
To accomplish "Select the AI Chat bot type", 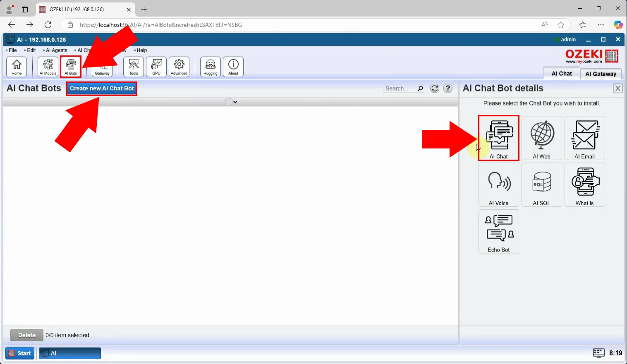I will [x=499, y=138].
